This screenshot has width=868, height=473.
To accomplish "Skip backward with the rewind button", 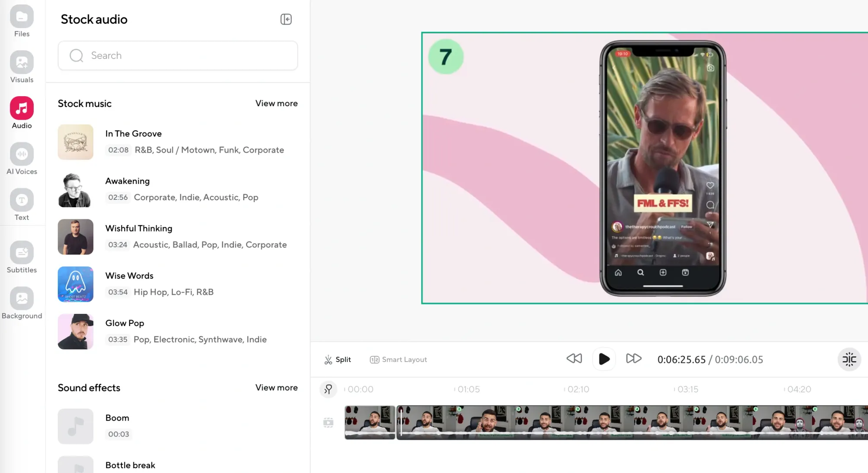I will tap(574, 359).
